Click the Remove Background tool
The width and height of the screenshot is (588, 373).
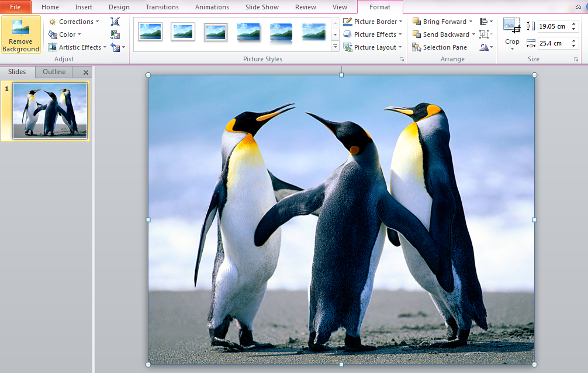tap(20, 35)
